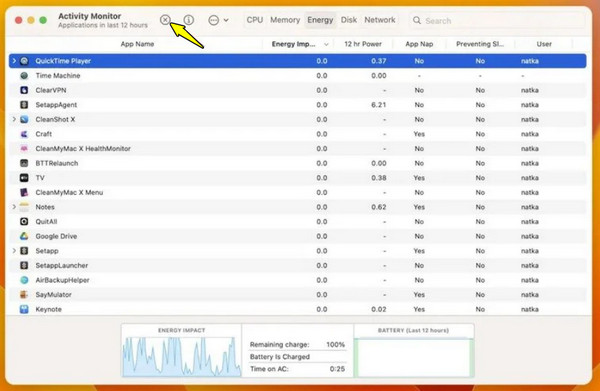Select the TV app icon

click(x=24, y=178)
